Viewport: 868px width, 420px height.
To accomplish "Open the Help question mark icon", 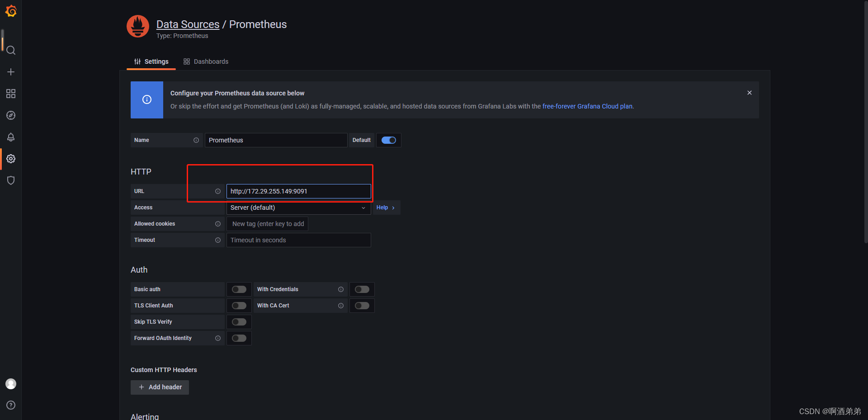I will click(11, 405).
